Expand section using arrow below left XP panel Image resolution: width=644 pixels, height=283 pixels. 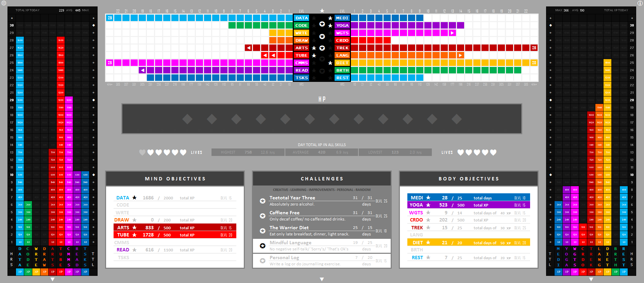coord(52,279)
